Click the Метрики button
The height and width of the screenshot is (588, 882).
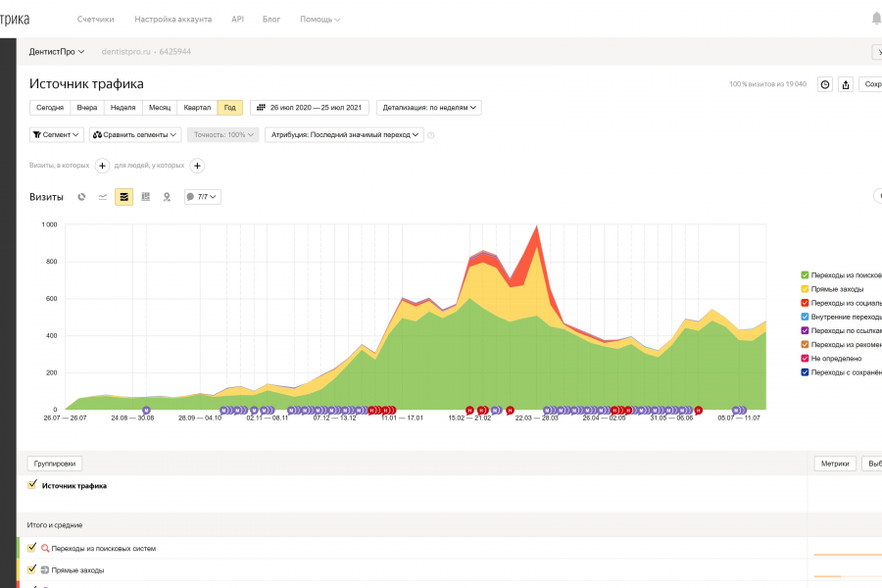tap(835, 464)
